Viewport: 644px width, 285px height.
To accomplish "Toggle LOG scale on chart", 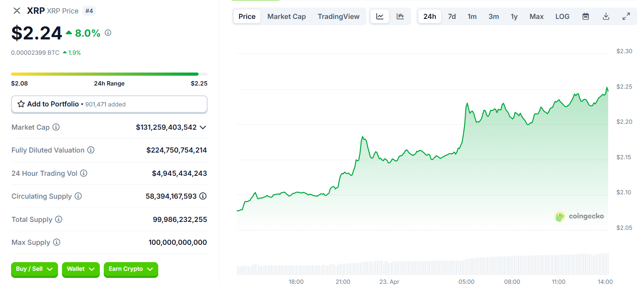I will [x=562, y=17].
